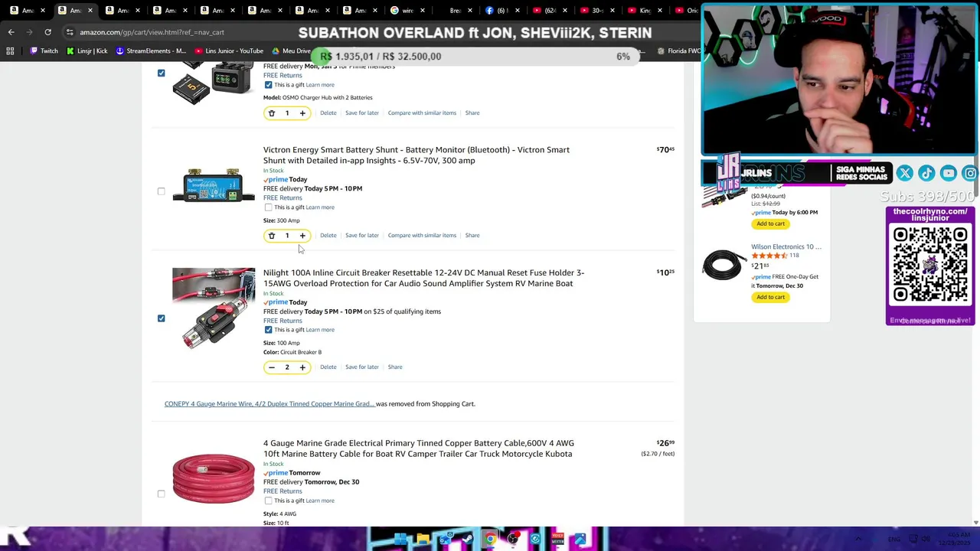Open Photos app from the taskbar
This screenshot has width=980, height=551.
pos(580,540)
